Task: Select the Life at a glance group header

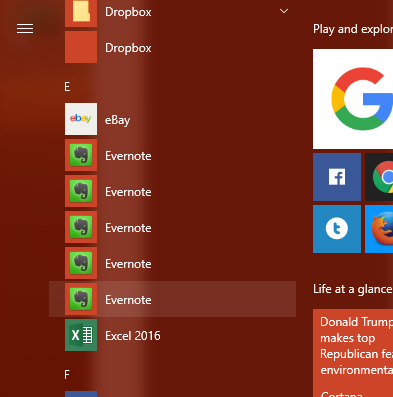Action: pyautogui.click(x=352, y=289)
